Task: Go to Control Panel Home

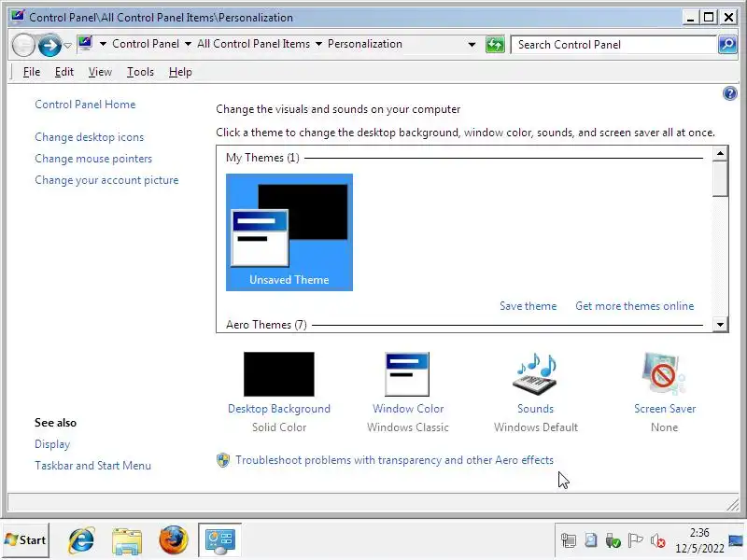Action: [x=85, y=105]
